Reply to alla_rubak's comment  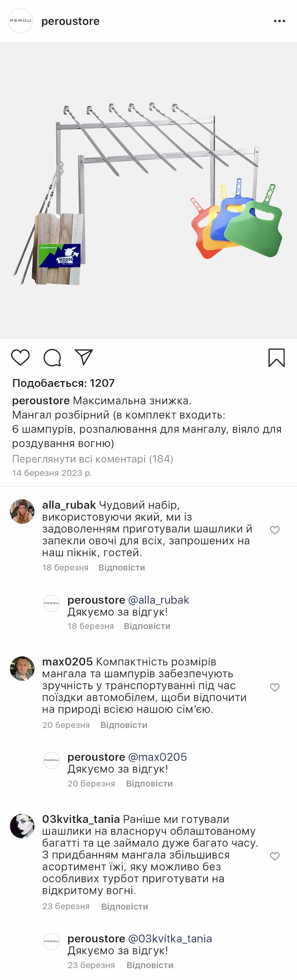(x=122, y=567)
